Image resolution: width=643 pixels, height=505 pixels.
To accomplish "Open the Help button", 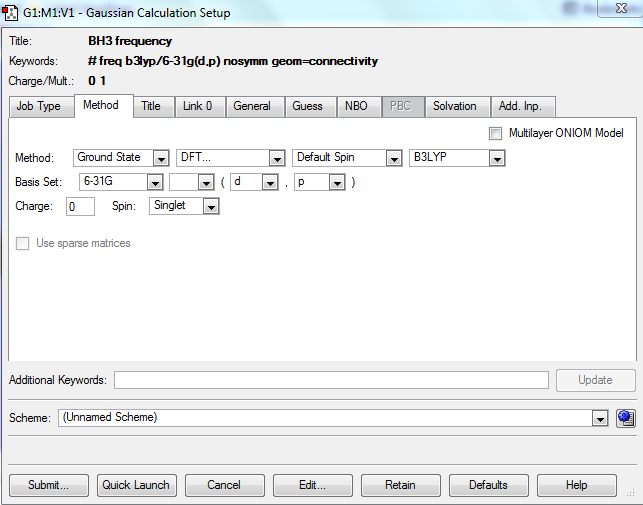I will click(x=576, y=485).
